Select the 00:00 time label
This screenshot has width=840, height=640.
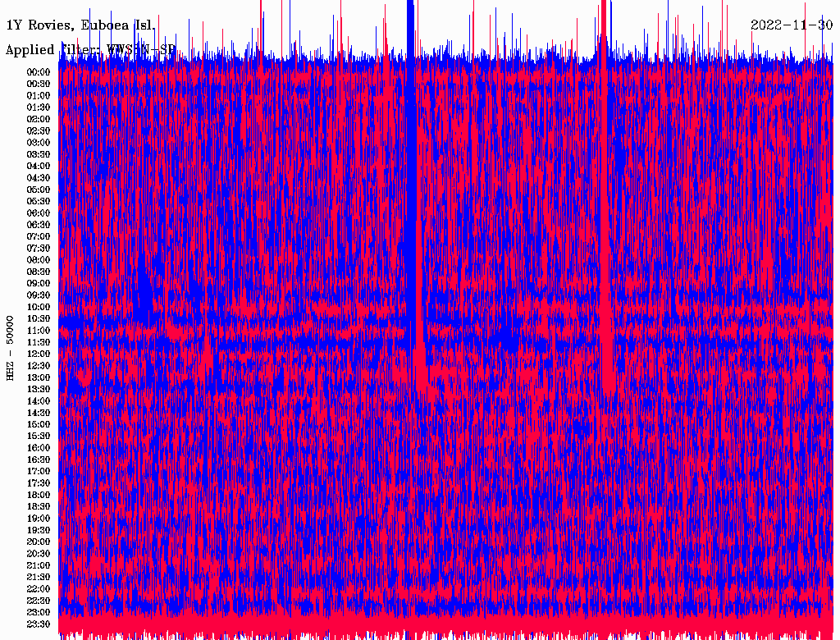[x=39, y=72]
